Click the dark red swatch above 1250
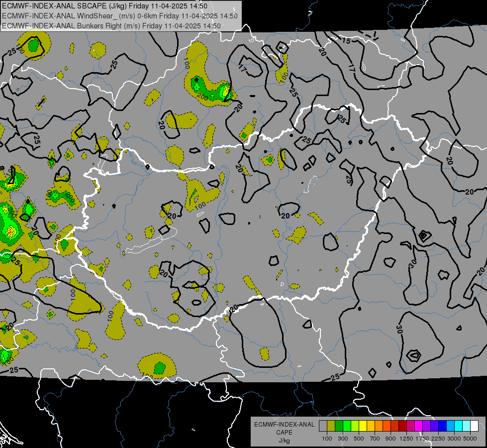This screenshot has width=487, height=448. (403, 426)
